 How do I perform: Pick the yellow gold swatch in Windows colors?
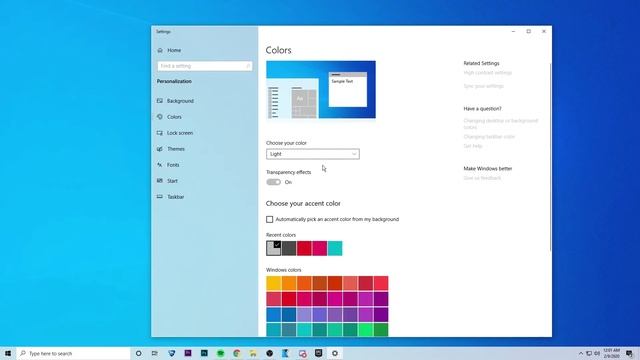(273, 283)
